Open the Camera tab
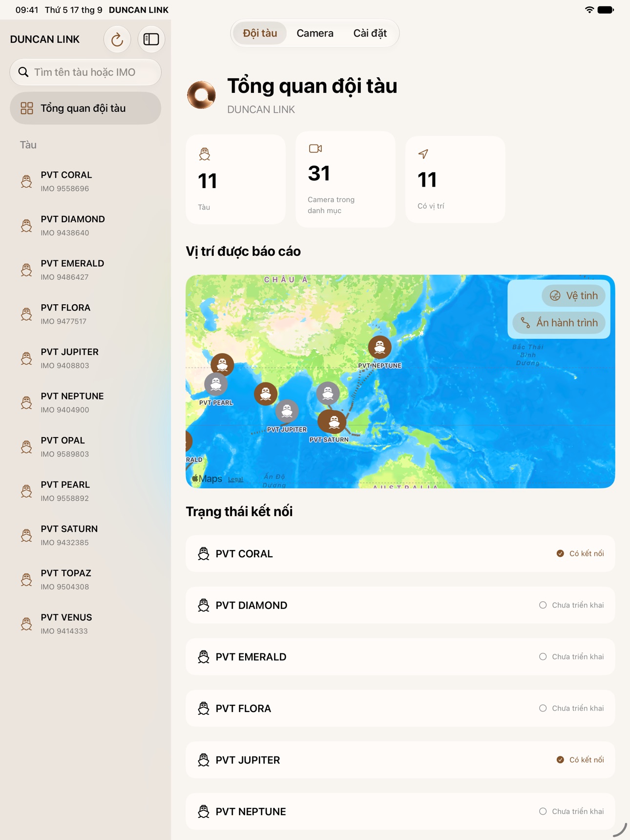Screen dimensions: 630x840 (315, 33)
